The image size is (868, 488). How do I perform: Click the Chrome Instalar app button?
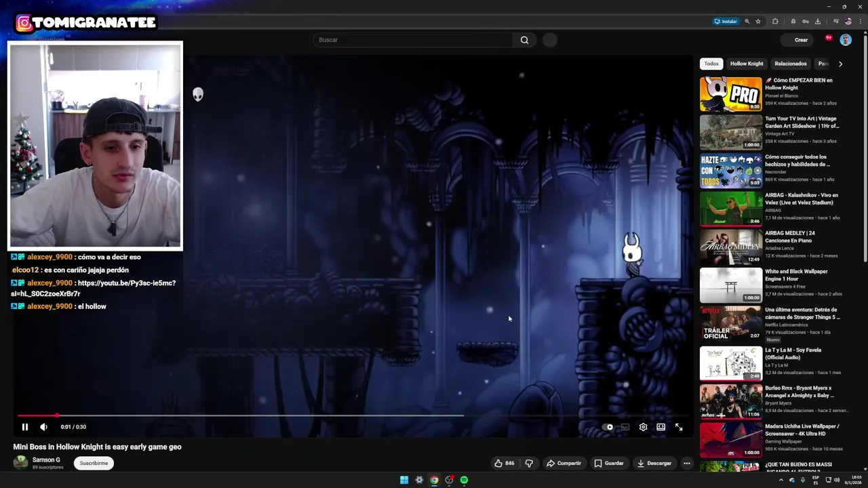726,21
